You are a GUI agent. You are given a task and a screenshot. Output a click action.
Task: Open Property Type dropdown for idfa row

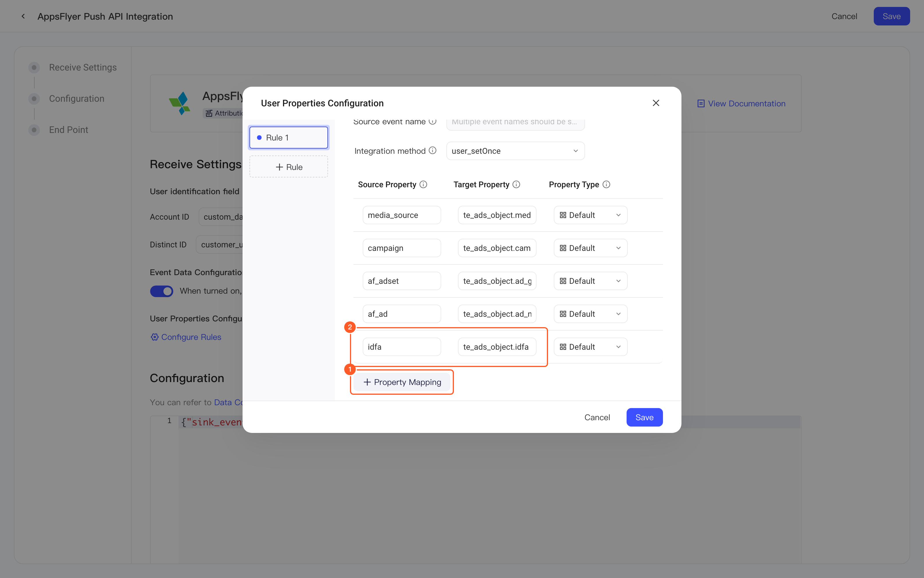click(590, 346)
